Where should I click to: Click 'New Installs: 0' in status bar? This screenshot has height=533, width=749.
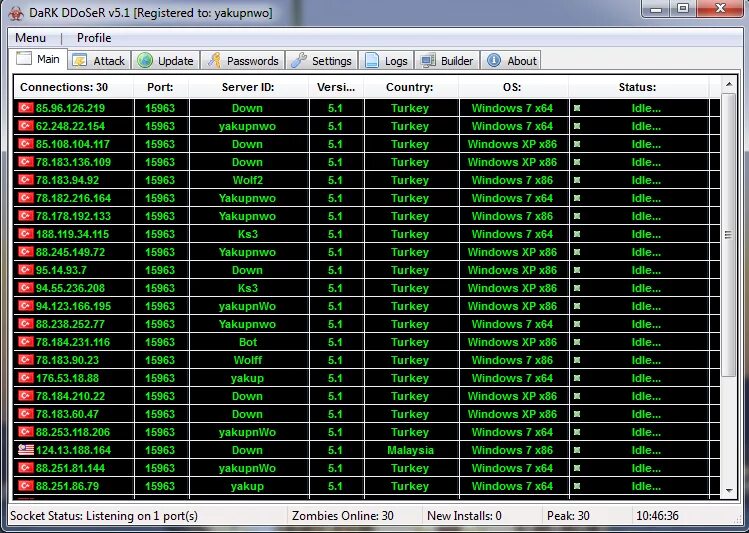click(464, 516)
